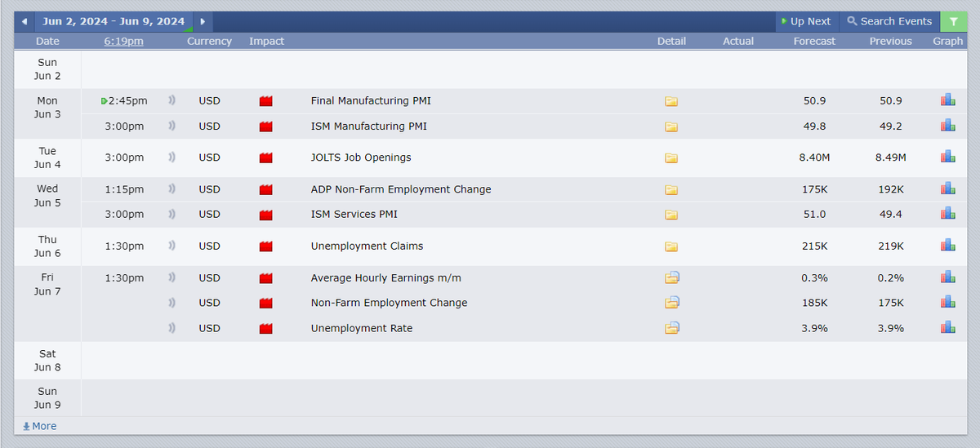This screenshot has height=448, width=980.
Task: Toggle sound alert for ISM Services PMI
Action: pyautogui.click(x=172, y=214)
